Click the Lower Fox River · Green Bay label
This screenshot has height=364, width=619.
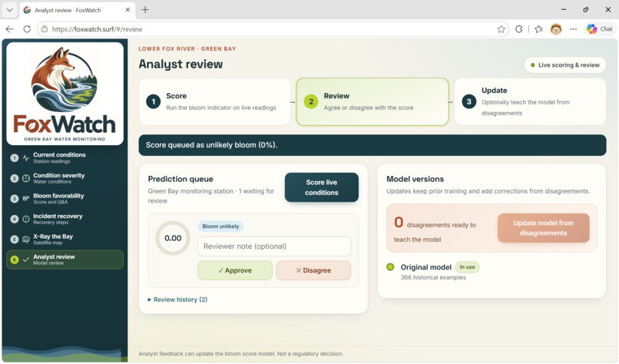tap(187, 49)
